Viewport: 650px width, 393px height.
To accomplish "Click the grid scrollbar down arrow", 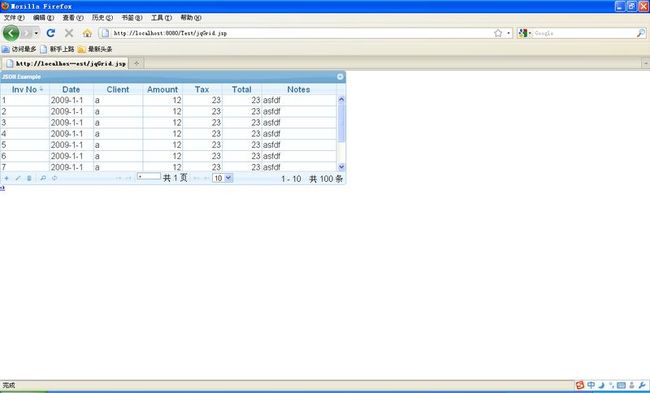I will (x=341, y=167).
